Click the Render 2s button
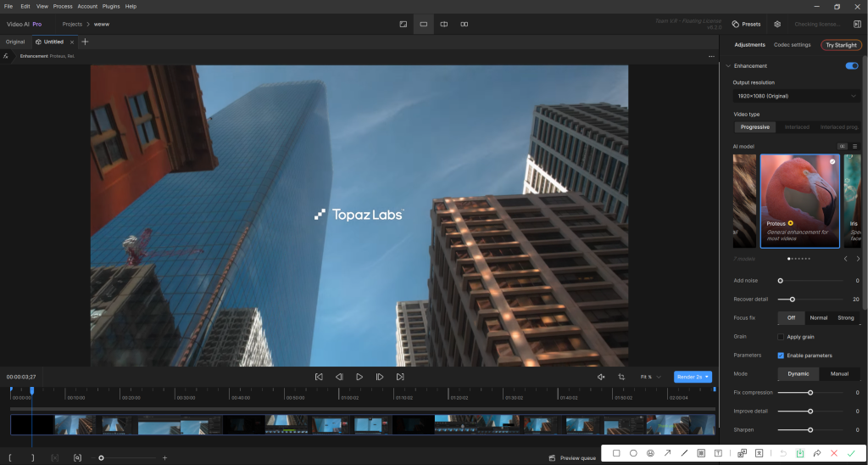This screenshot has width=868, height=465. [693, 377]
